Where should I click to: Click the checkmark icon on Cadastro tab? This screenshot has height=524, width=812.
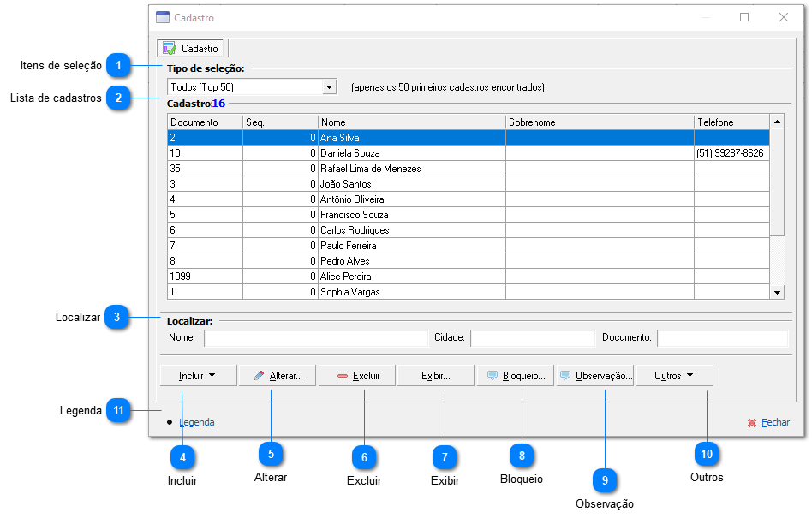point(170,48)
